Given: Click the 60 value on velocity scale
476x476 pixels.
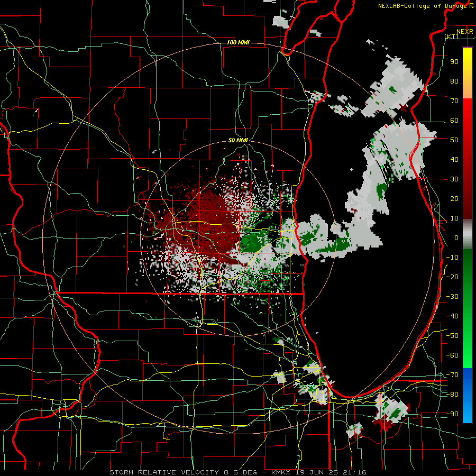Looking at the screenshot, I should click(x=454, y=120).
